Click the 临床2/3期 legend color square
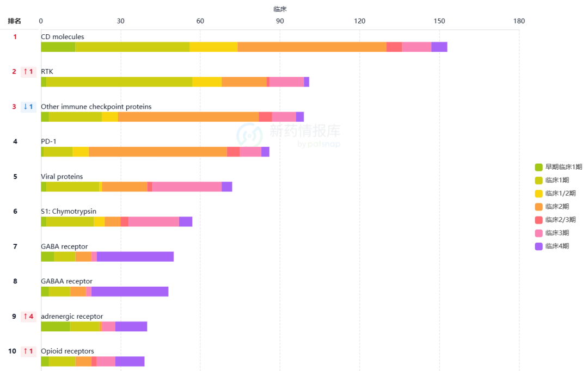 (x=538, y=220)
